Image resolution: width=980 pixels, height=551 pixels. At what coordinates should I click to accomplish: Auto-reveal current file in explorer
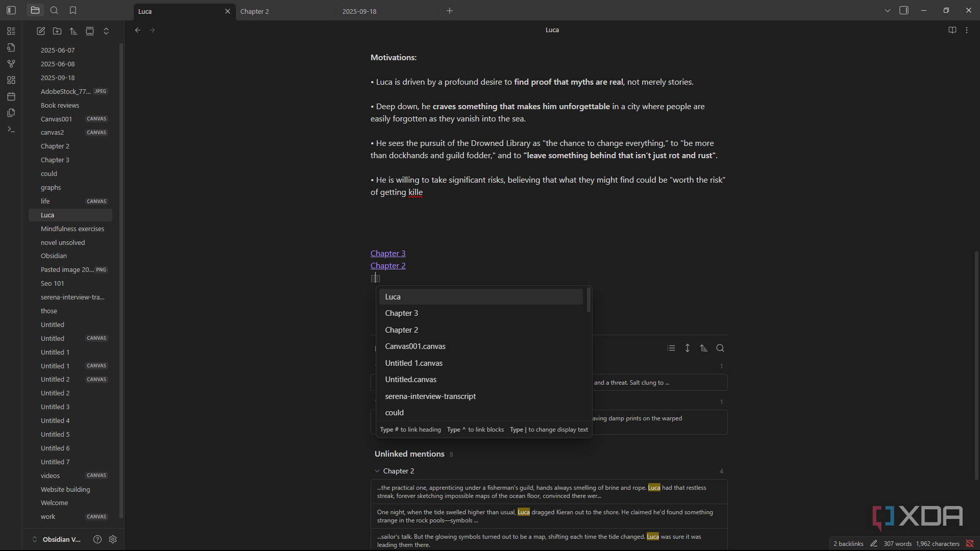tap(90, 31)
